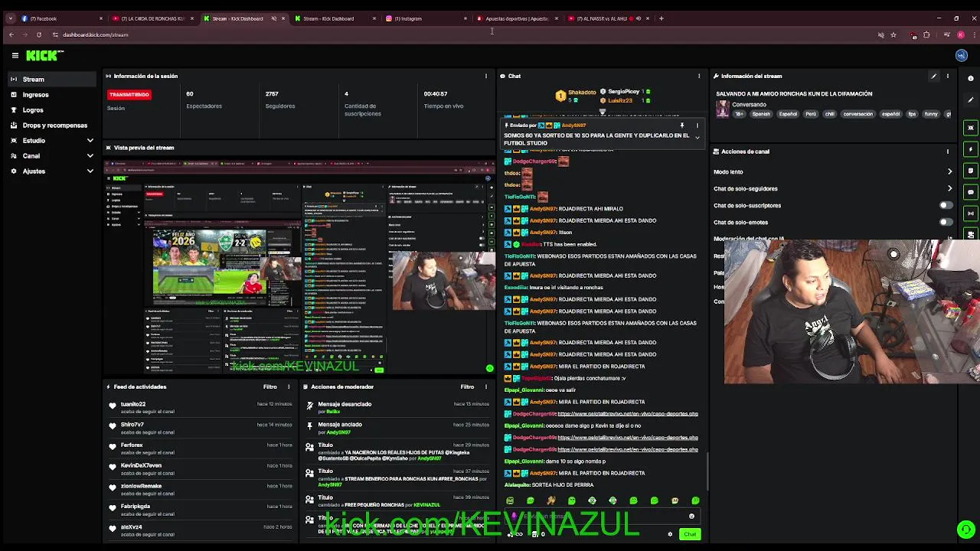Expand the pinned message chevron
The height and width of the screenshot is (551, 980).
pyautogui.click(x=697, y=138)
